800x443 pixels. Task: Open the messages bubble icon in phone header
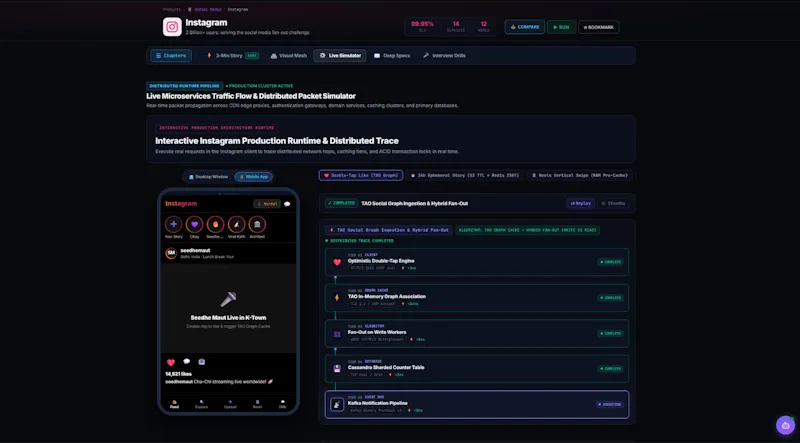pyautogui.click(x=287, y=204)
